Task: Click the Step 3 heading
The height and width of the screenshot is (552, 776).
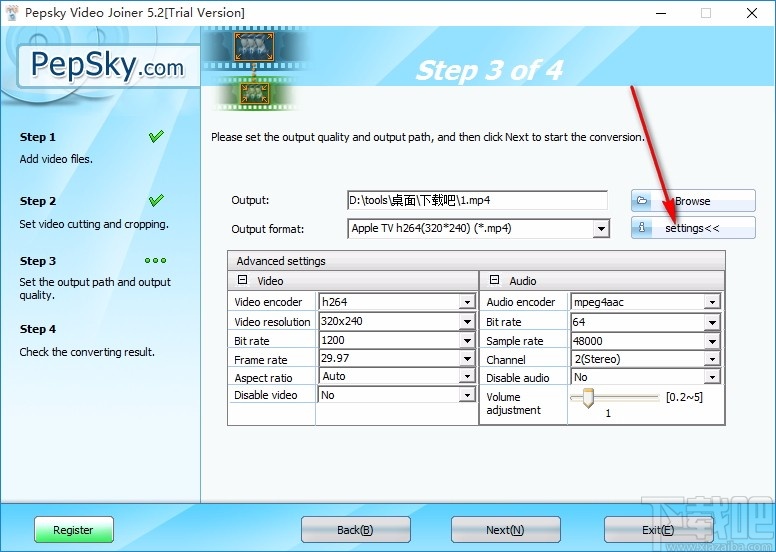Action: (38, 261)
